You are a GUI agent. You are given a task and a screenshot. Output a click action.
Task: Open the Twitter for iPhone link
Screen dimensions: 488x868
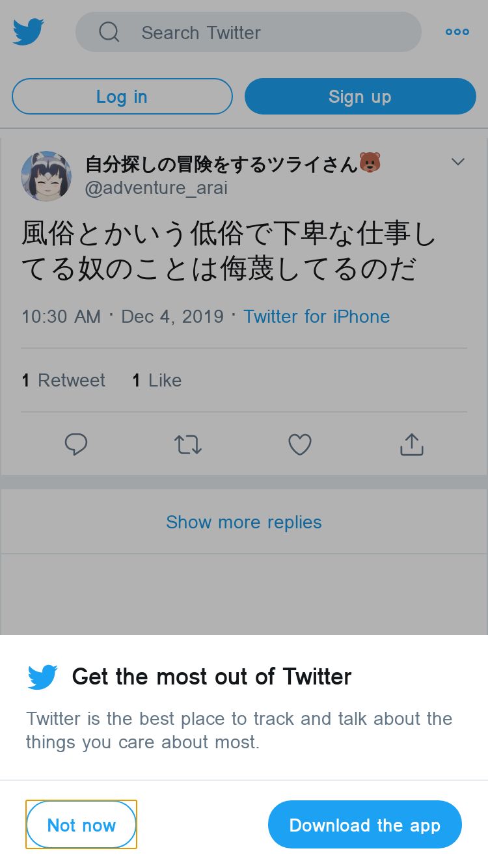coord(317,316)
